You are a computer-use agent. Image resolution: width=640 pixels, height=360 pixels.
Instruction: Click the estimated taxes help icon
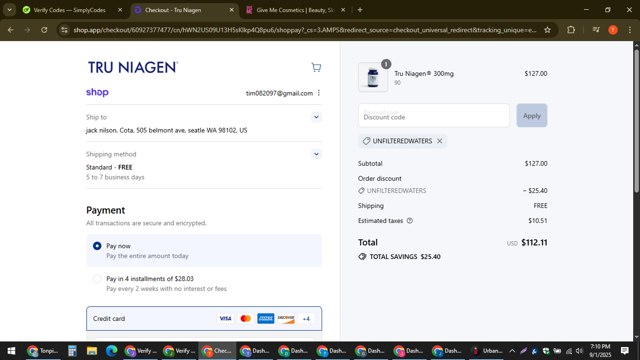(x=410, y=221)
